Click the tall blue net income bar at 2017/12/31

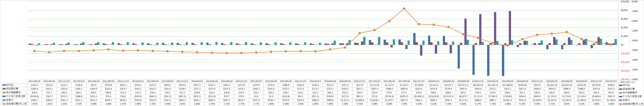[414, 39]
